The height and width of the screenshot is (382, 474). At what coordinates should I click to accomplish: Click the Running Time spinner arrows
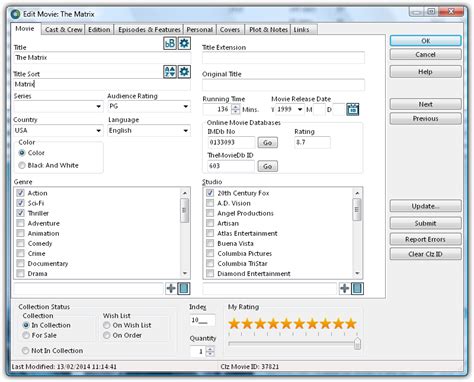click(x=236, y=109)
